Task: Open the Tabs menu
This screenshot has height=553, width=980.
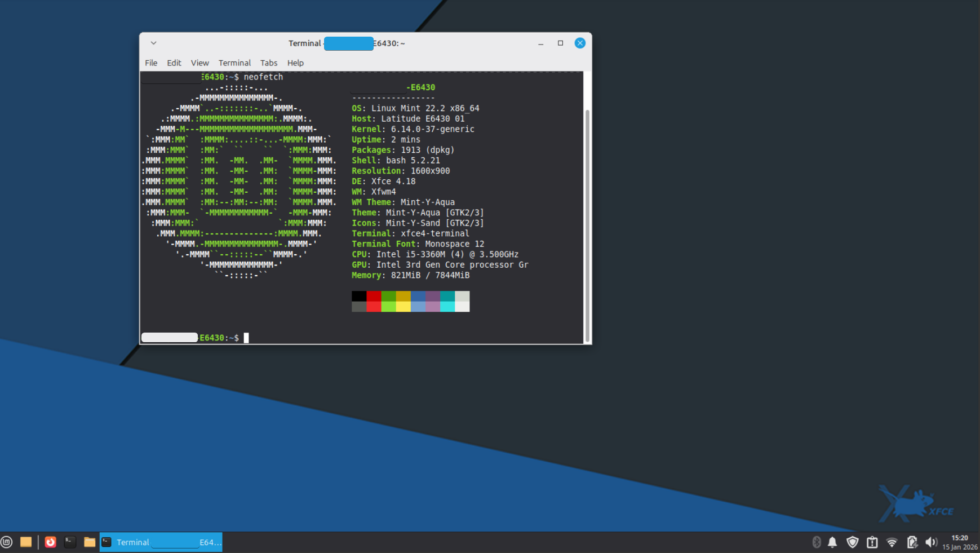Action: coord(269,63)
